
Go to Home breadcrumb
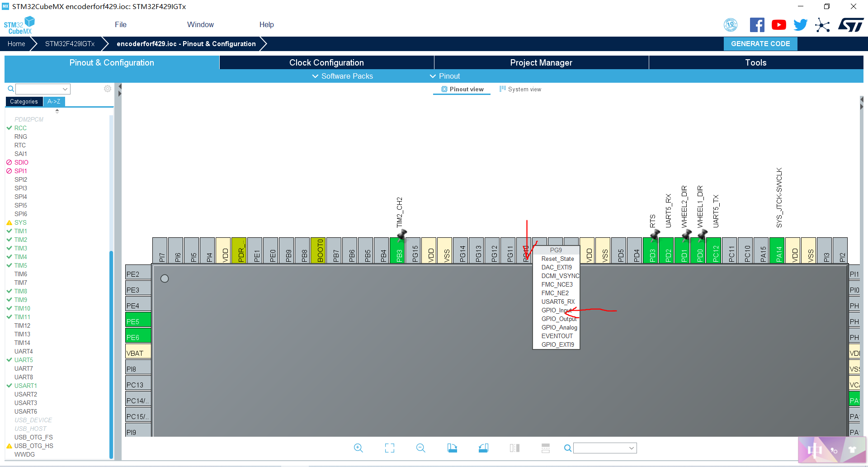16,44
